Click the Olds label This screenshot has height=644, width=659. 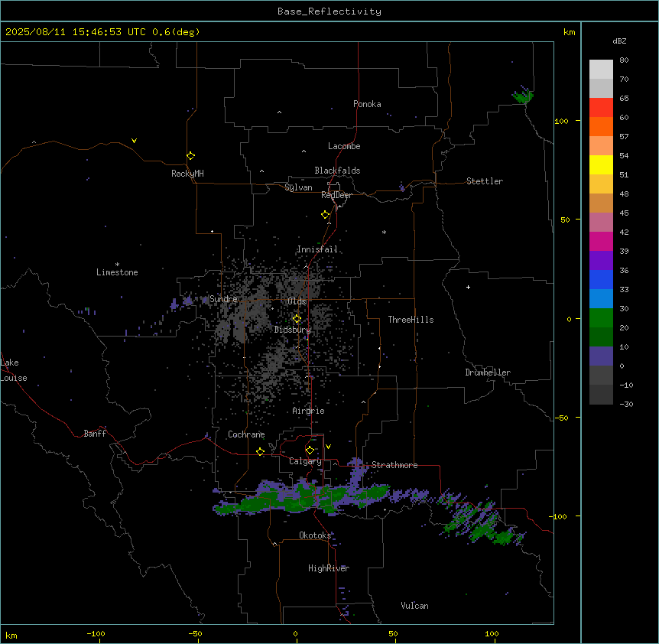297,301
